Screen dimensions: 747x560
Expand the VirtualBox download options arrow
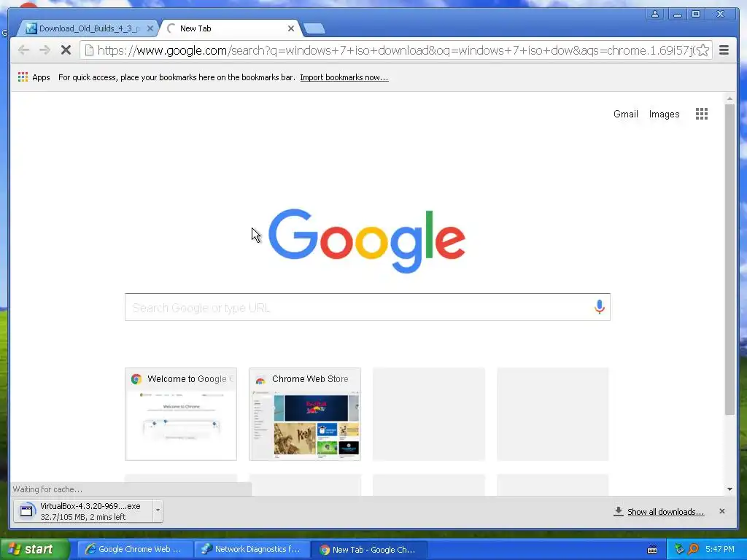pyautogui.click(x=158, y=510)
